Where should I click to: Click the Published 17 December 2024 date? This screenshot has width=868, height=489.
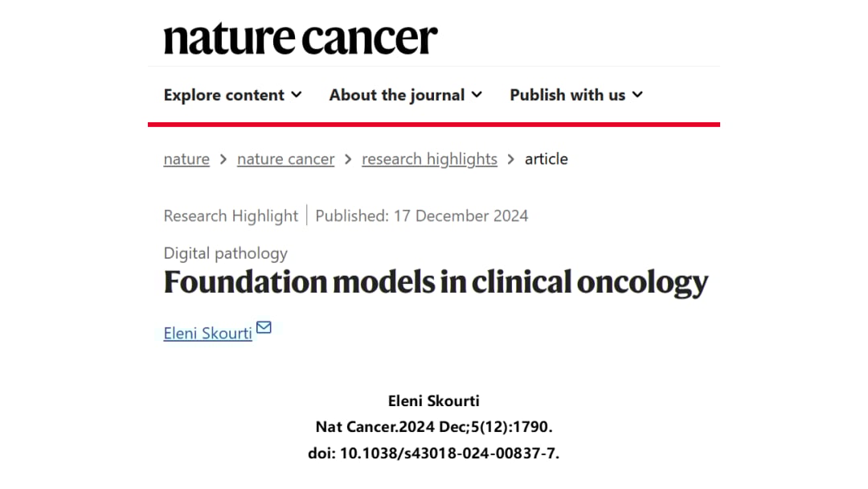tap(422, 216)
